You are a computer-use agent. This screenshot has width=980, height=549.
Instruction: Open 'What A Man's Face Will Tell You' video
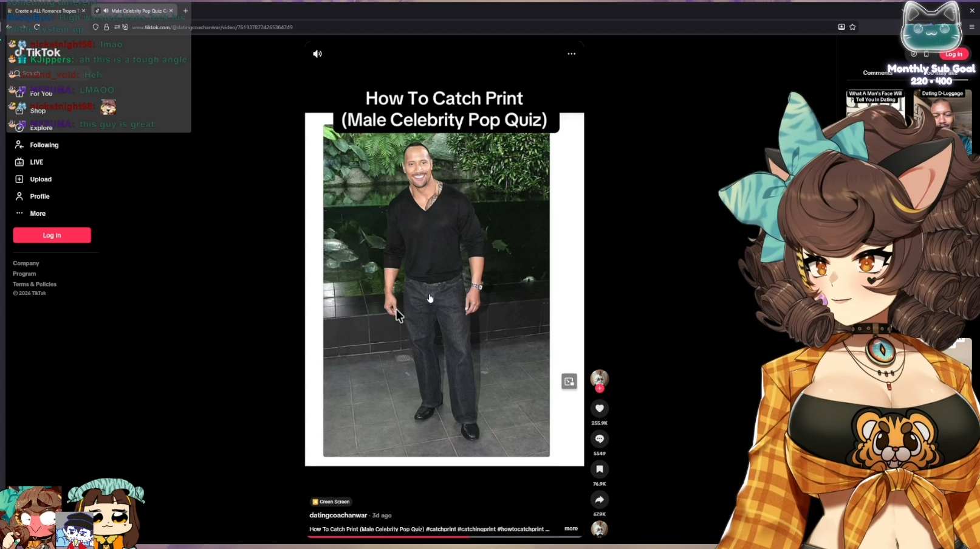click(x=875, y=105)
